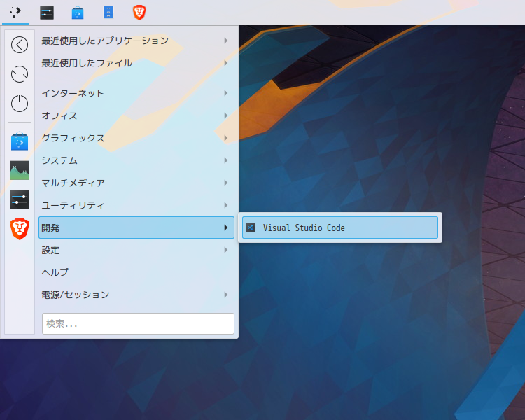Launch Visual Studio Code from submenu
Image resolution: width=525 pixels, height=420 pixels.
coord(339,227)
